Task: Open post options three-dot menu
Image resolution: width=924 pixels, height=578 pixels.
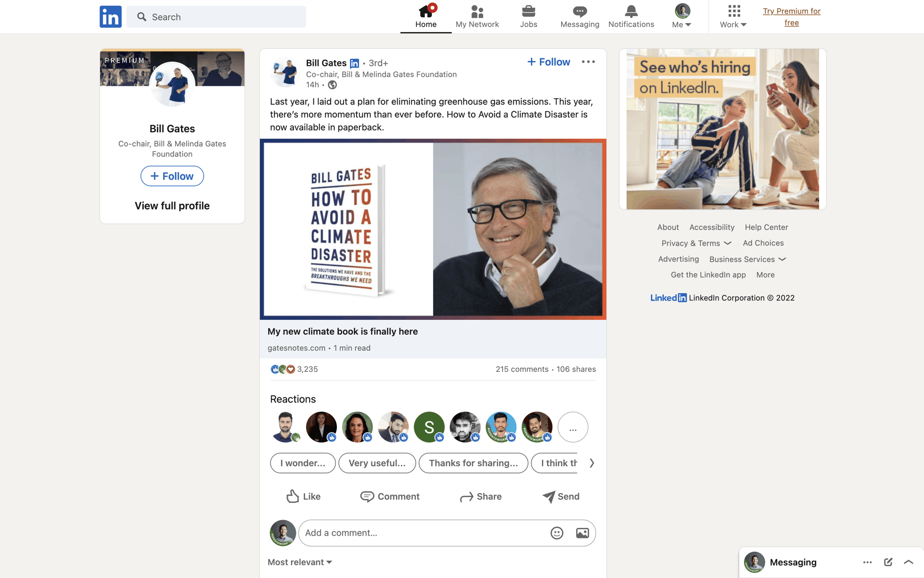Action: point(588,62)
